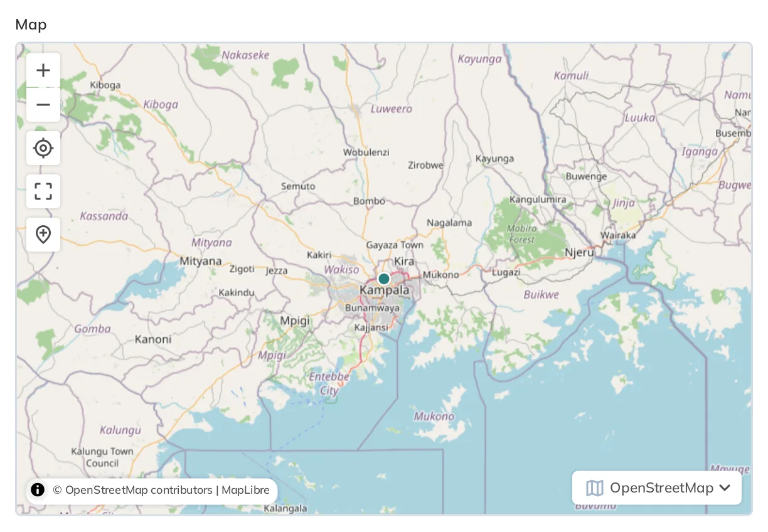Click the Luweero district label
This screenshot has width=768, height=532.
point(392,109)
